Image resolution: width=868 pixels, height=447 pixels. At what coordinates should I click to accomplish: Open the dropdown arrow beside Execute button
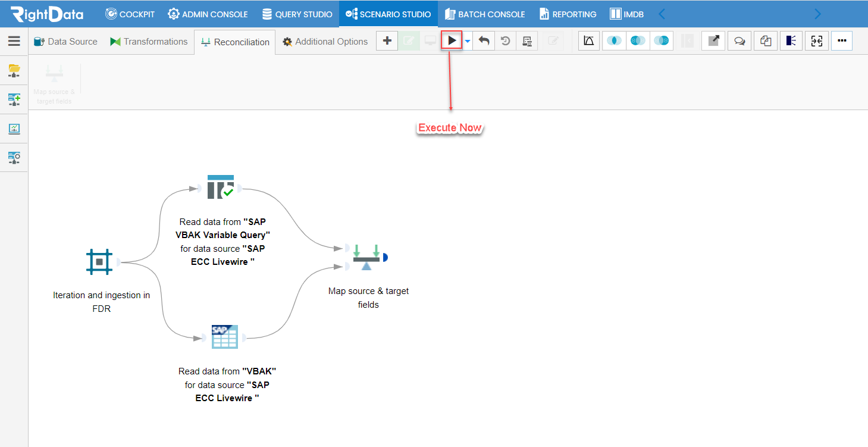(x=468, y=41)
